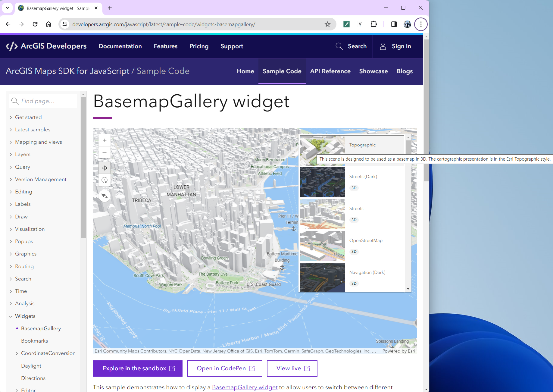The height and width of the screenshot is (392, 553).
Task: Open the Search panel in the navbar
Action: click(x=351, y=46)
